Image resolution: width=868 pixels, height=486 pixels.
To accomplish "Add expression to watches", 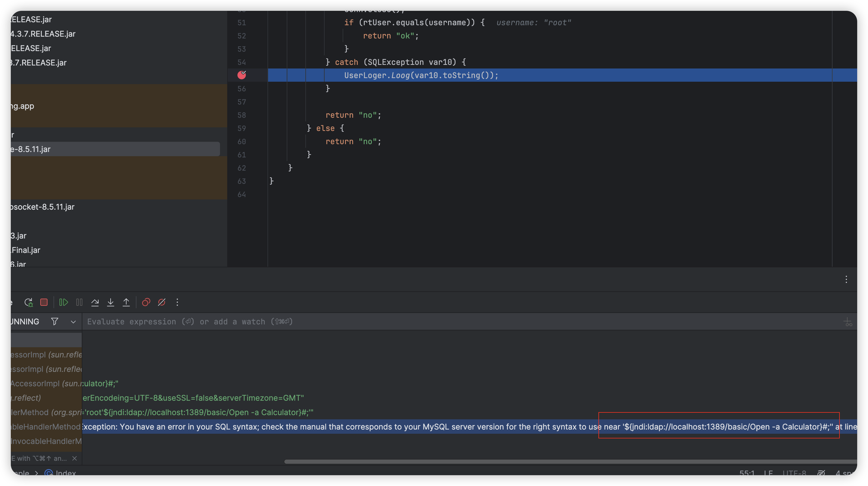I will pyautogui.click(x=848, y=322).
